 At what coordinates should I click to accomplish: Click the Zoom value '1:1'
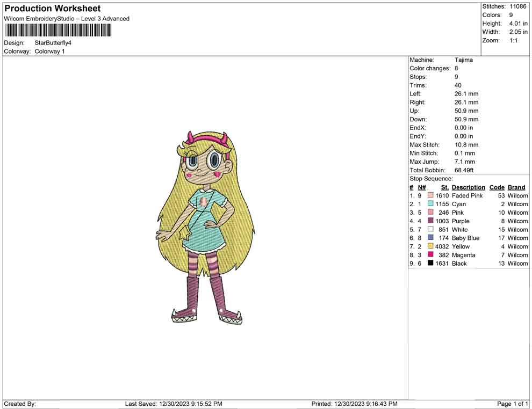513,40
